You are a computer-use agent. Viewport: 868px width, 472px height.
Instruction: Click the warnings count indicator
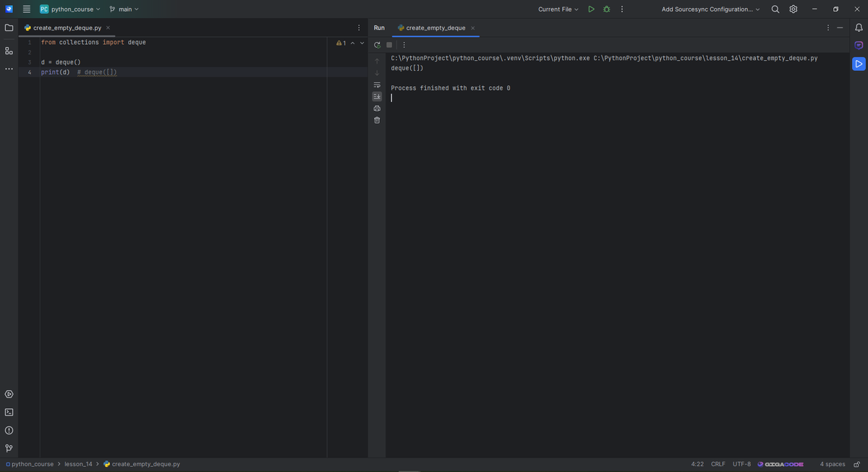pos(341,43)
